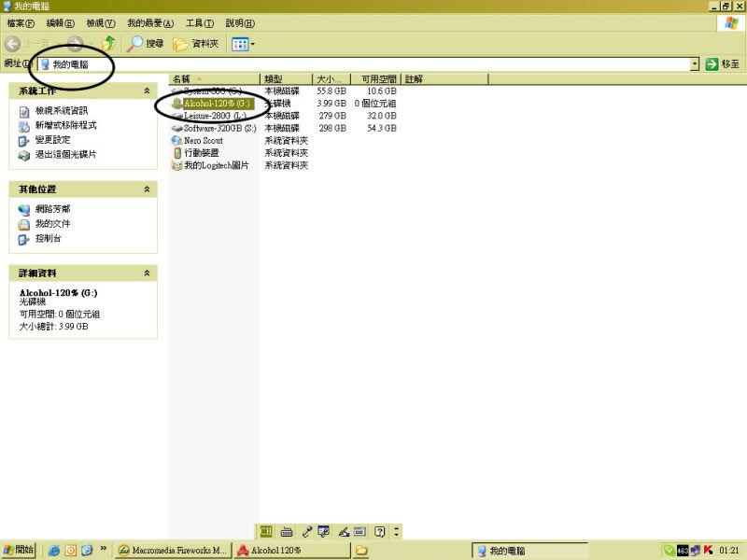Select the Software-320GB (S:) drive
Screen dimensions: 747x560
(x=214, y=128)
